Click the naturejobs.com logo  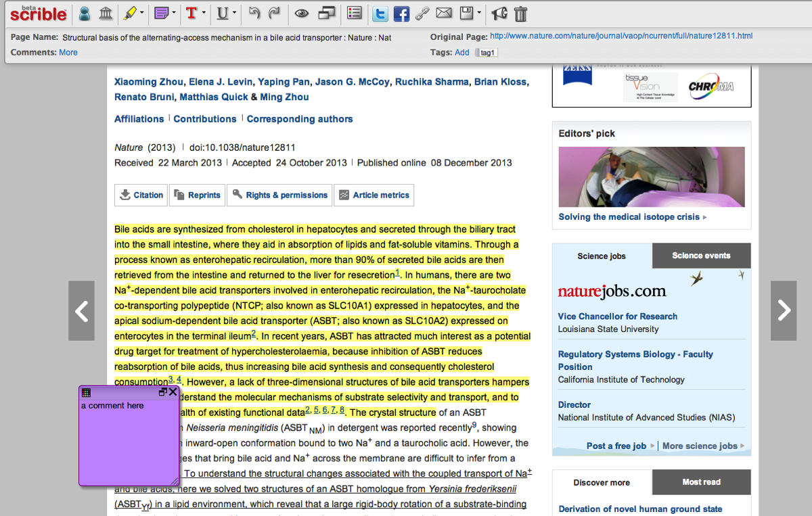[612, 291]
